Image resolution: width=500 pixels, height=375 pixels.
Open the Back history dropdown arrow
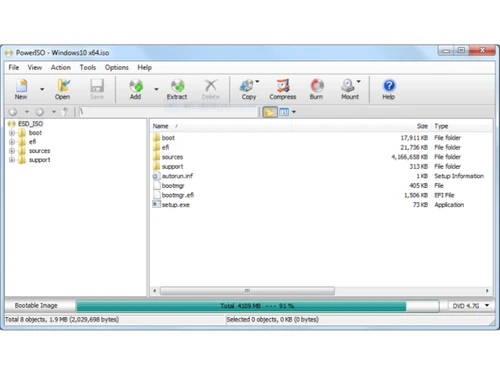click(x=27, y=112)
